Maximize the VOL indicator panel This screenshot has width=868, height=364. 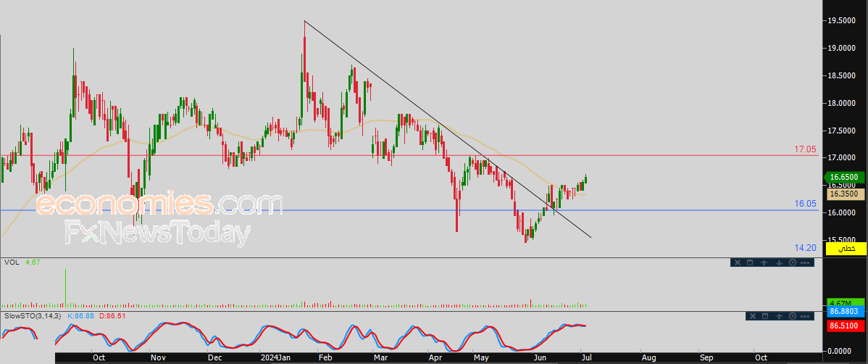[x=750, y=262]
